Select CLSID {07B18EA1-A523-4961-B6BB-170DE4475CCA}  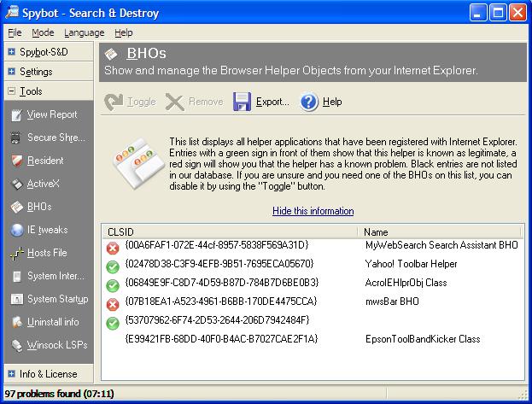coord(221,302)
